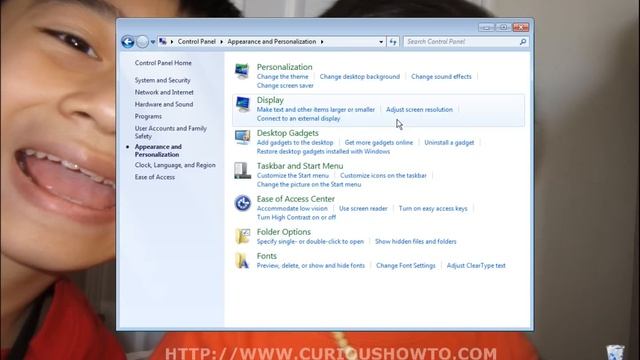Screen dimensions: 640x360
Task: Select Appearance and Personalization in the sidebar
Action: (158, 151)
